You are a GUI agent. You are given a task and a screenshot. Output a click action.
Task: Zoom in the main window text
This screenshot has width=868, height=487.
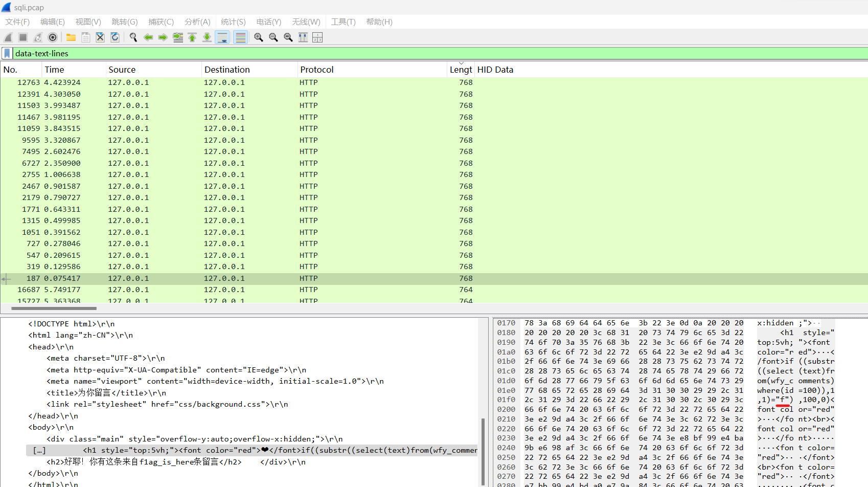[259, 37]
